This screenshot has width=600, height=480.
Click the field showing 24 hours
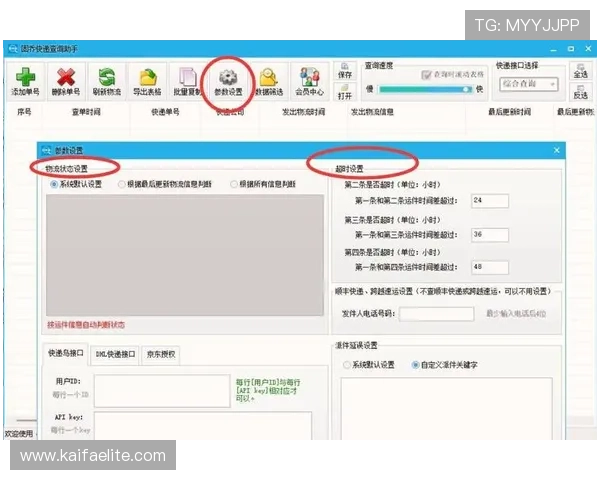[490, 201]
